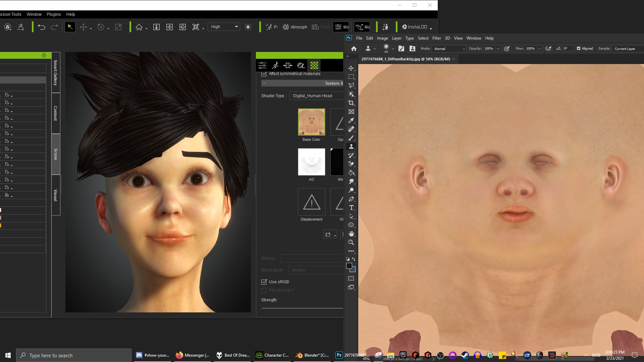Image resolution: width=644 pixels, height=362 pixels.
Task: Toggle airbrush build-up icon
Action: [548, 49]
